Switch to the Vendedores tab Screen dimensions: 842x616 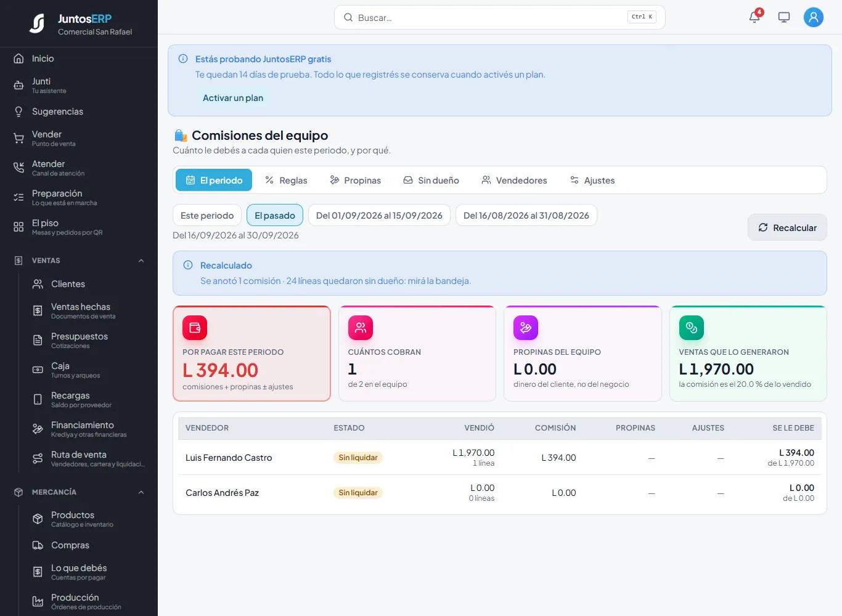tap(514, 180)
